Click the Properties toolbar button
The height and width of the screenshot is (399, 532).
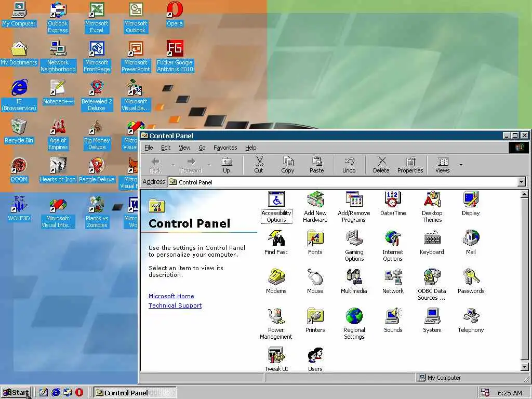click(410, 165)
